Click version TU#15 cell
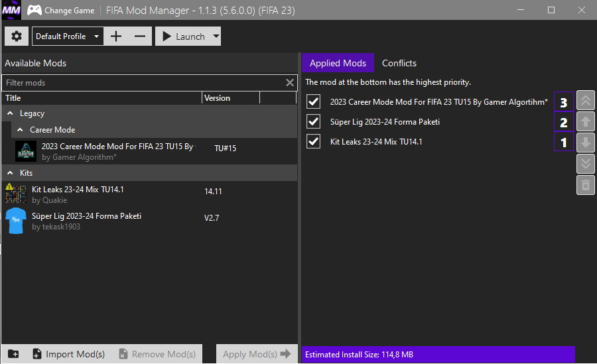The image size is (597, 364). tap(225, 148)
